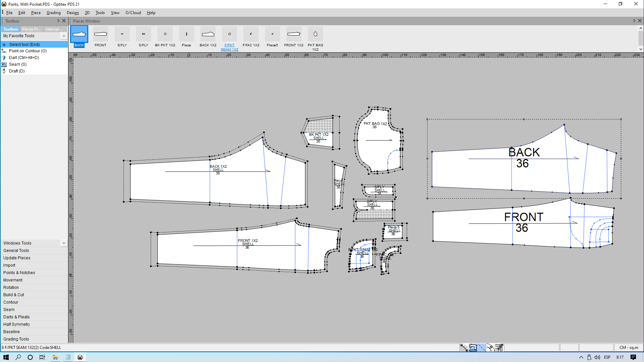Select the PKT BAG 1X2 piece thumbnail
Viewport: 644px width, 362px height.
[x=315, y=34]
